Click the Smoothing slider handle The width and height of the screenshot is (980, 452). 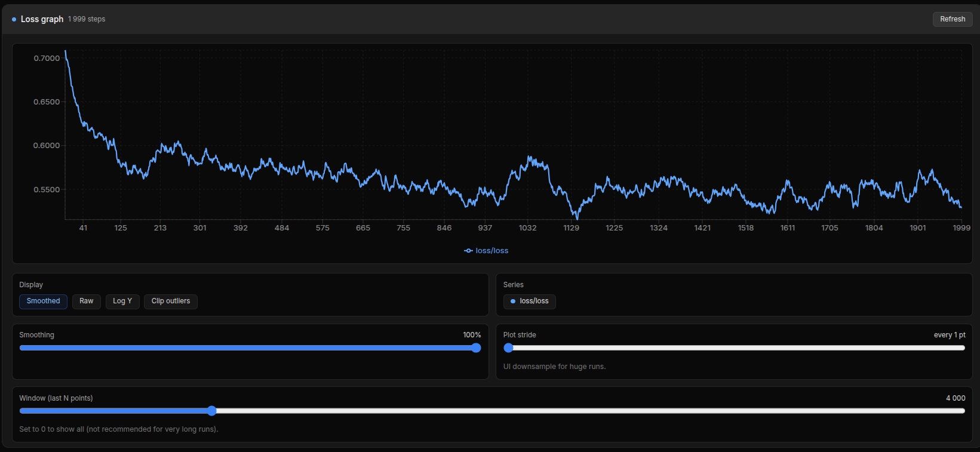[x=476, y=348]
